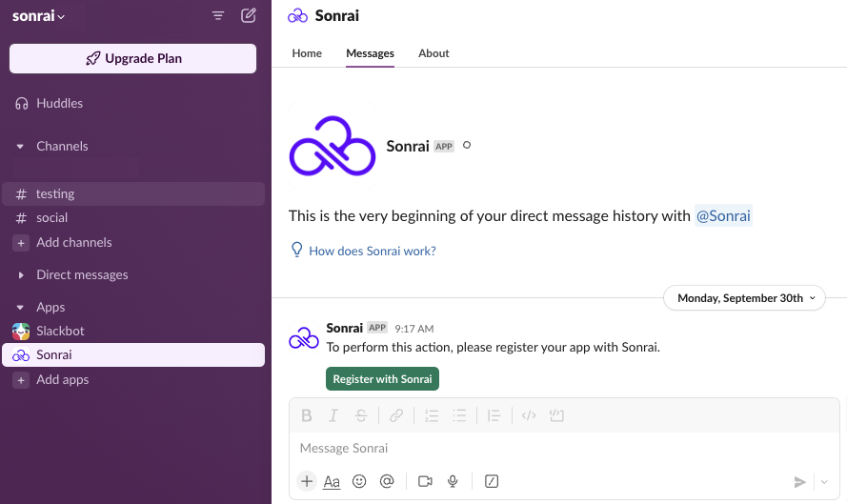847x504 pixels.
Task: Click the Register with Sonrai button
Action: pos(382,378)
